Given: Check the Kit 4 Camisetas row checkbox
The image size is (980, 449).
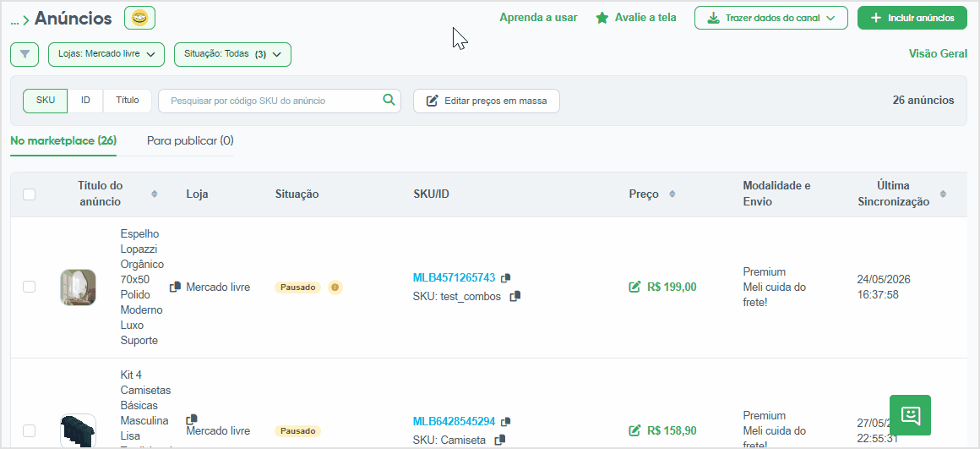Looking at the screenshot, I should tap(29, 430).
